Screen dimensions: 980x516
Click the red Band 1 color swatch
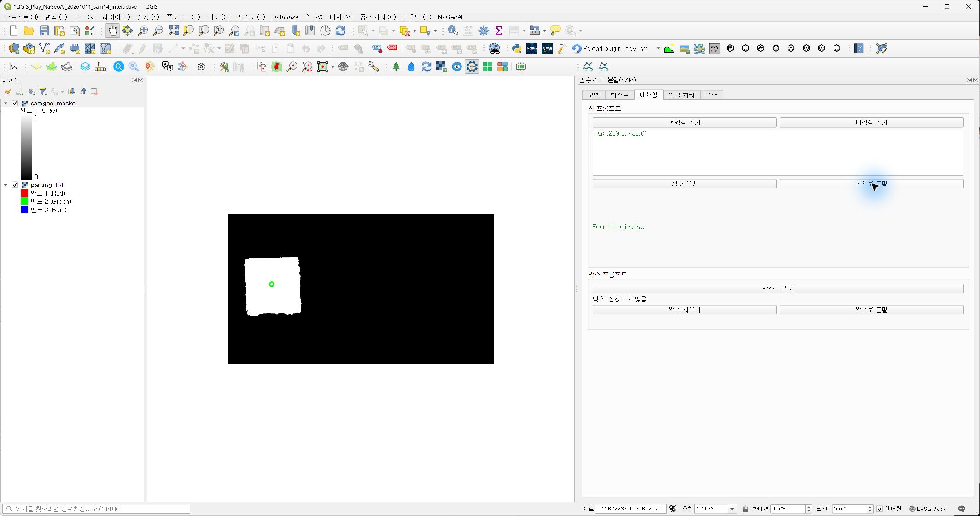tap(24, 193)
